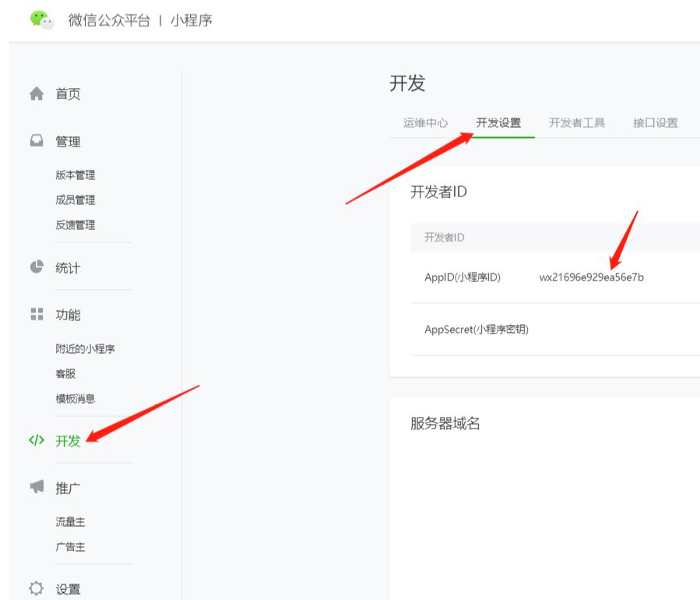Go to 成员管理
The height and width of the screenshot is (600, 700).
(75, 199)
